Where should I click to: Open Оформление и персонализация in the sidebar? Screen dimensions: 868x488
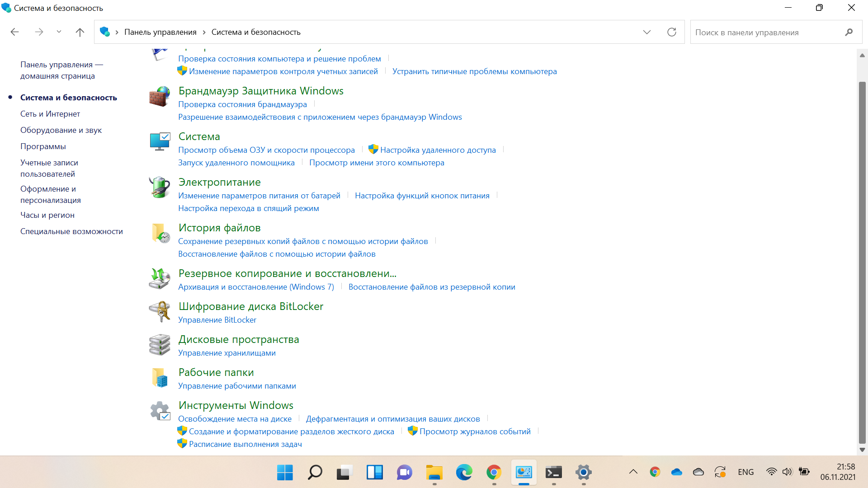click(x=51, y=194)
